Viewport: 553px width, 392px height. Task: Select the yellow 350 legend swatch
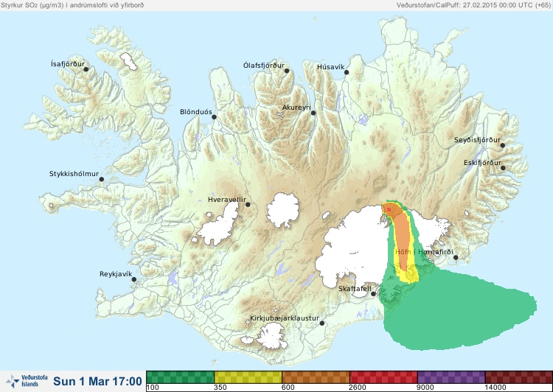(x=248, y=377)
